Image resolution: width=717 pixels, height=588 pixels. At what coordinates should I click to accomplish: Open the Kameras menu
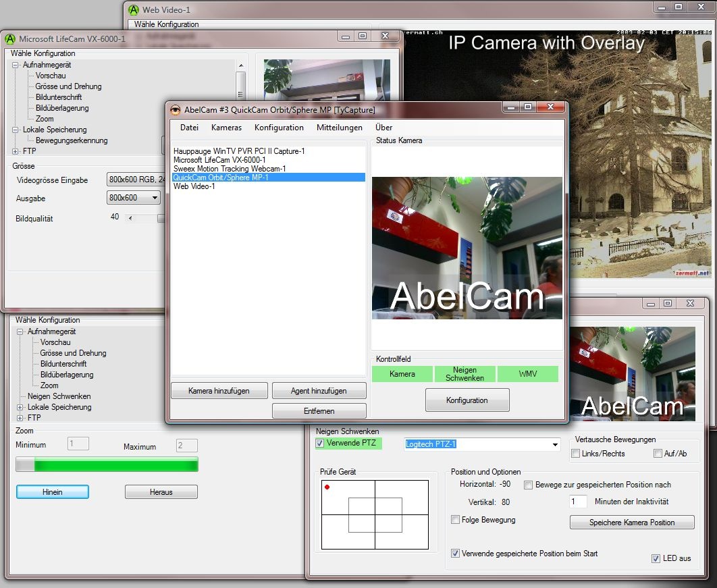(x=226, y=128)
